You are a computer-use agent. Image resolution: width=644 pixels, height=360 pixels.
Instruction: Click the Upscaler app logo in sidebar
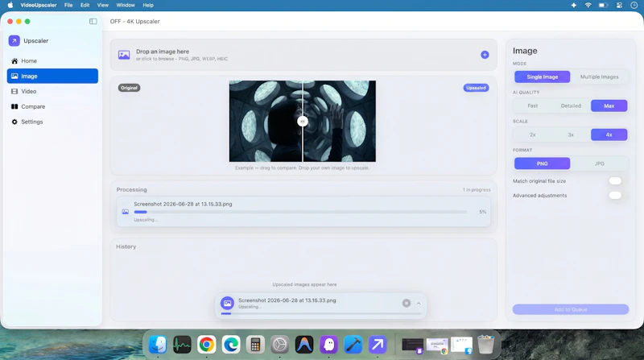pyautogui.click(x=14, y=41)
